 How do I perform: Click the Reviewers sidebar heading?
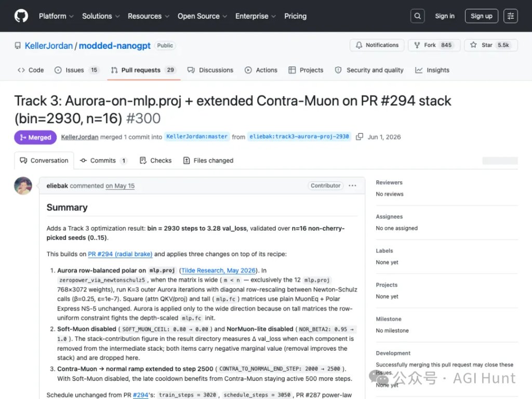(x=389, y=182)
